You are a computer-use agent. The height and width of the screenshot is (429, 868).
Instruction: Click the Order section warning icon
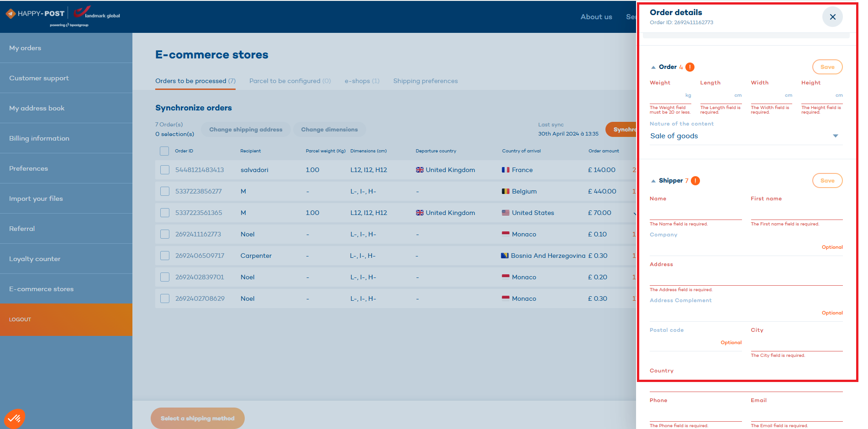click(690, 67)
